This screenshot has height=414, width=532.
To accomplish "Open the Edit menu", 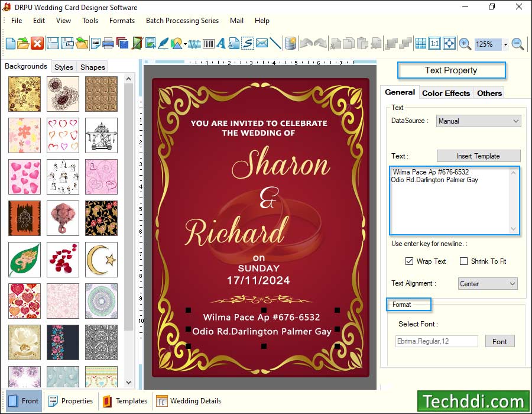I will [x=39, y=21].
